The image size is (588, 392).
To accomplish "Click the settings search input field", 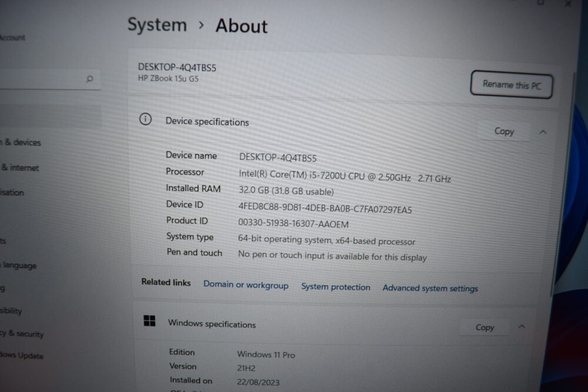I will (50, 79).
